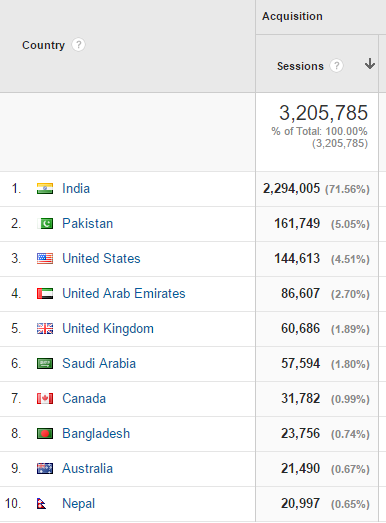Open the Australia country link
This screenshot has height=523, width=386.
coord(87,469)
